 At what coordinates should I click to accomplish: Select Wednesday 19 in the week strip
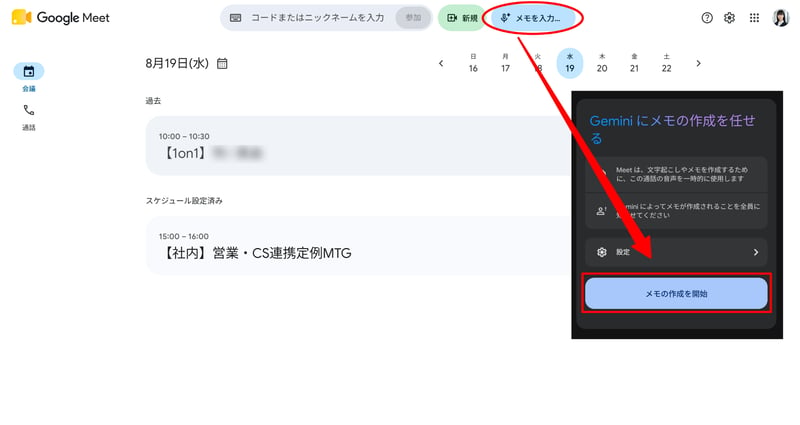click(570, 63)
